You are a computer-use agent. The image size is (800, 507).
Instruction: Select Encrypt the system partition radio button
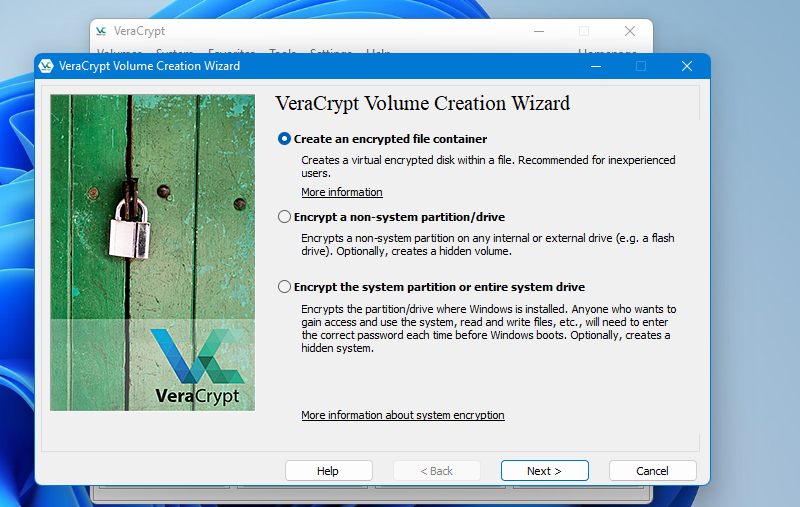pyautogui.click(x=285, y=287)
